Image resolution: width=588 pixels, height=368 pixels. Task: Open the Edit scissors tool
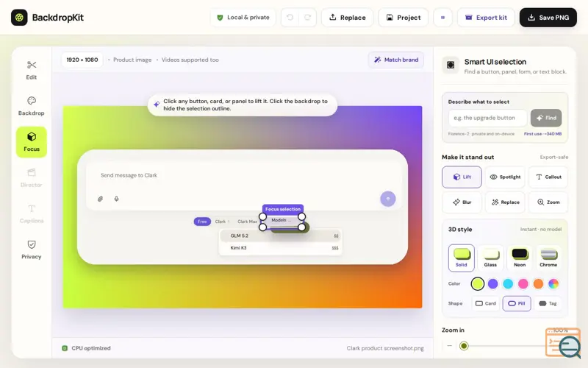32,70
